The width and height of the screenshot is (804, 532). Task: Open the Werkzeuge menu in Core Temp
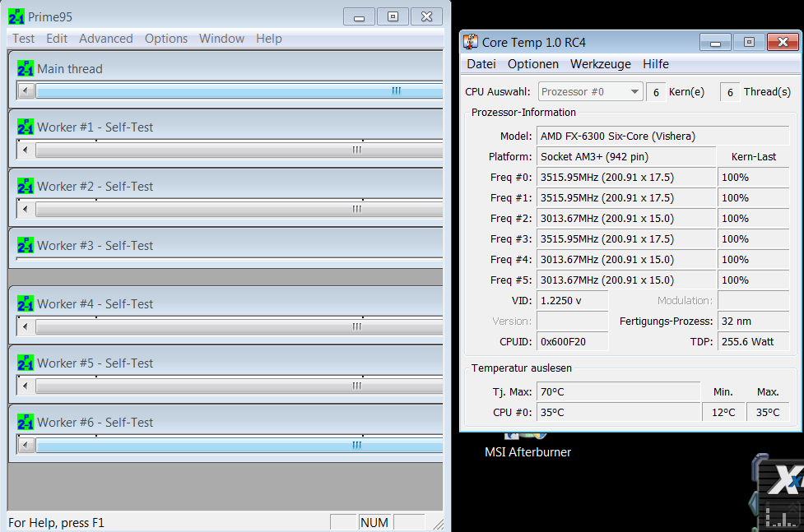tap(601, 64)
